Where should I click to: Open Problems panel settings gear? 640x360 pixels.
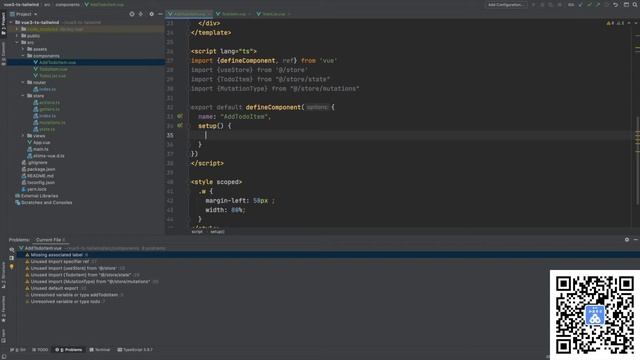[627, 240]
